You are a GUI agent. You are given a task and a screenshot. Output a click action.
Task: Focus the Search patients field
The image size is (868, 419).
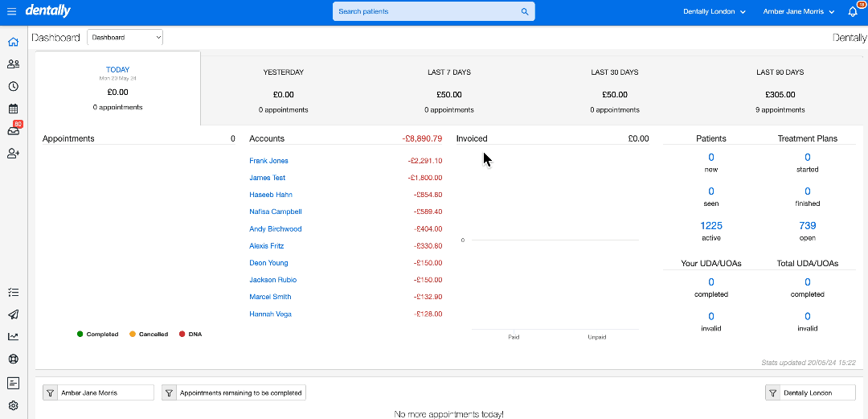click(433, 11)
